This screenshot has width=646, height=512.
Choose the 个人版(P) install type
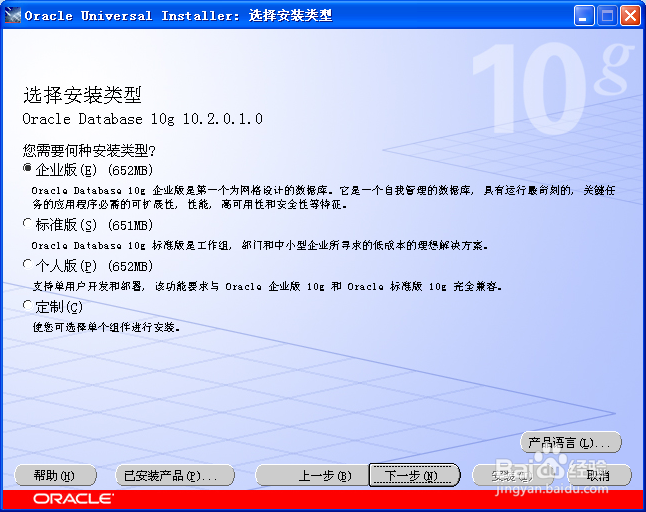tap(27, 264)
